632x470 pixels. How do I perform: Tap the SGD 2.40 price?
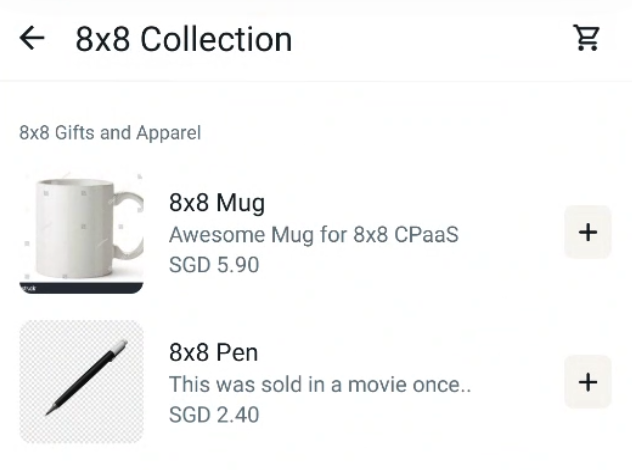pyautogui.click(x=213, y=414)
